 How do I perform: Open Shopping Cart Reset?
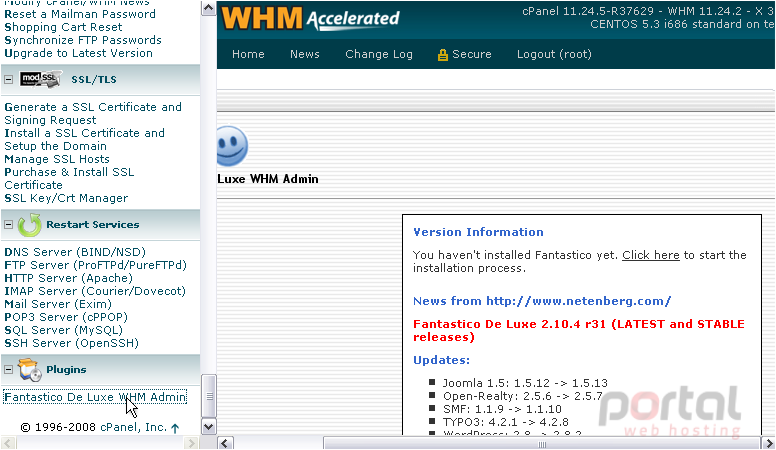tap(63, 27)
